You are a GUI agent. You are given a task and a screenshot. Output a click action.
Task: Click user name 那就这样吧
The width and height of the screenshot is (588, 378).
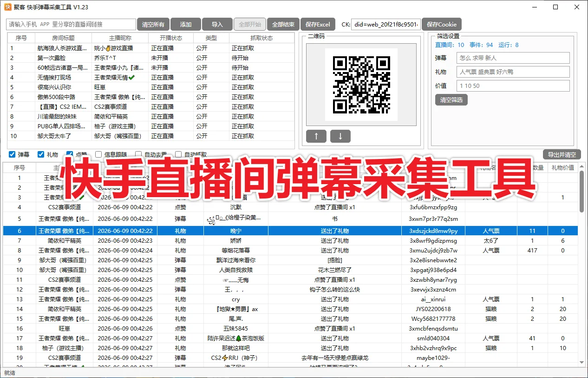click(x=236, y=348)
